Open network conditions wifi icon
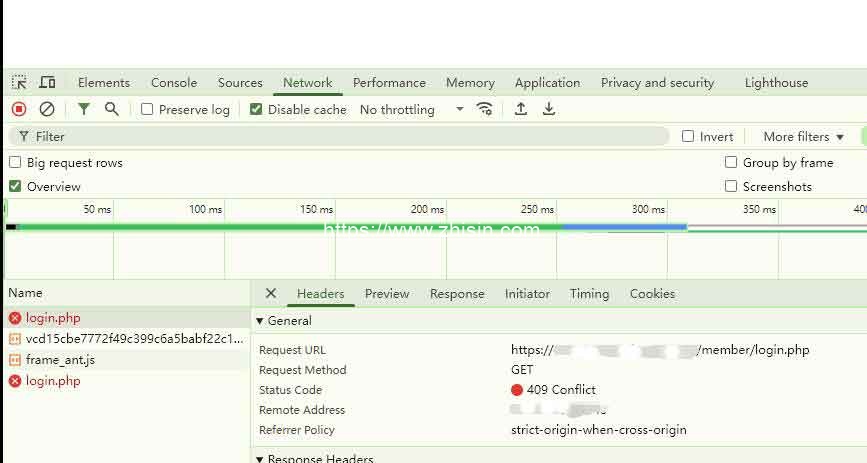 [485, 109]
